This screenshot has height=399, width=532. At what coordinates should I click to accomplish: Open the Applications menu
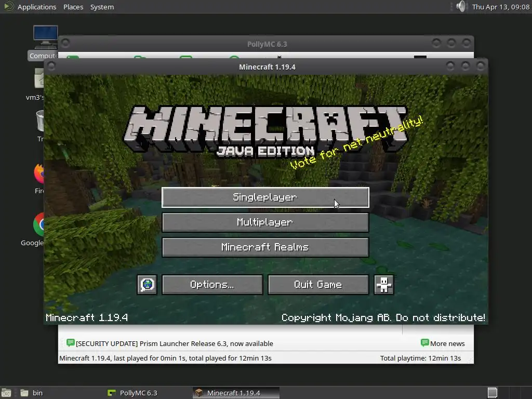(x=37, y=7)
